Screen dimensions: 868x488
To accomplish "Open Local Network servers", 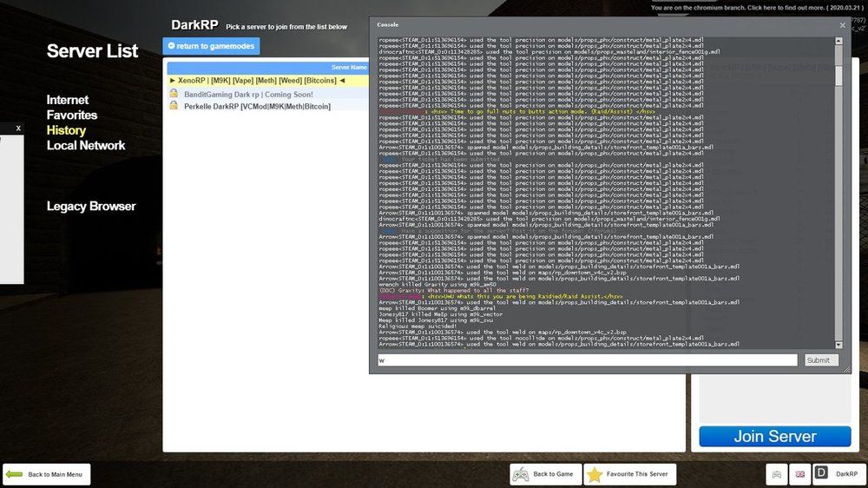I will tap(86, 145).
